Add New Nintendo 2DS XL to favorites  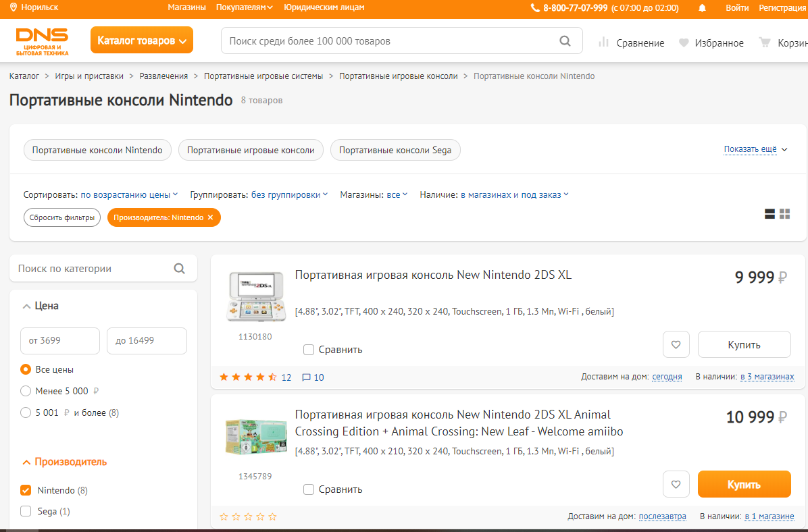coord(676,344)
